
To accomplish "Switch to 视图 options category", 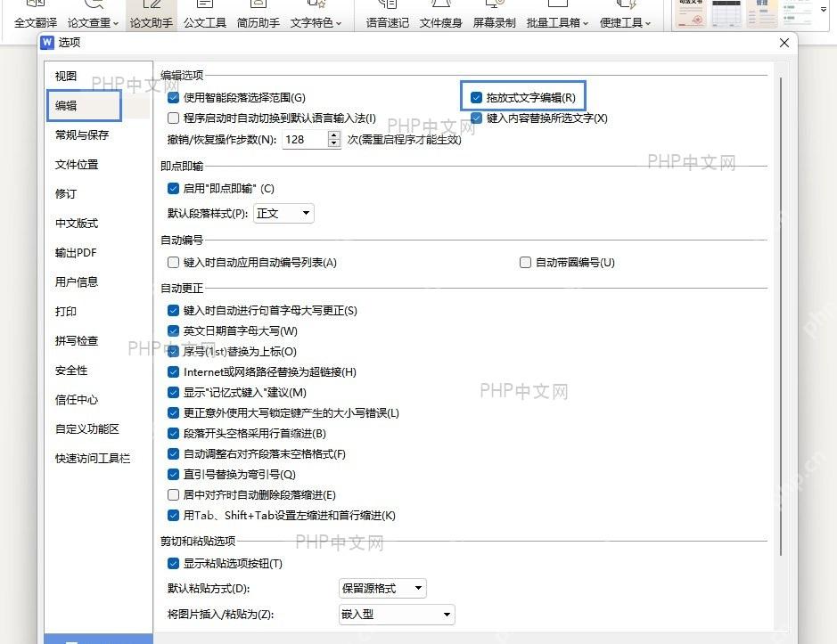I will [x=66, y=77].
